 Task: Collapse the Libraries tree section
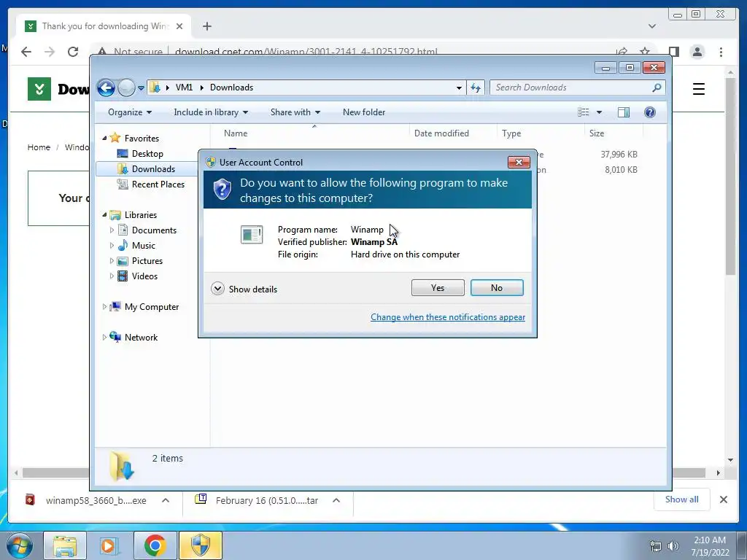[104, 215]
